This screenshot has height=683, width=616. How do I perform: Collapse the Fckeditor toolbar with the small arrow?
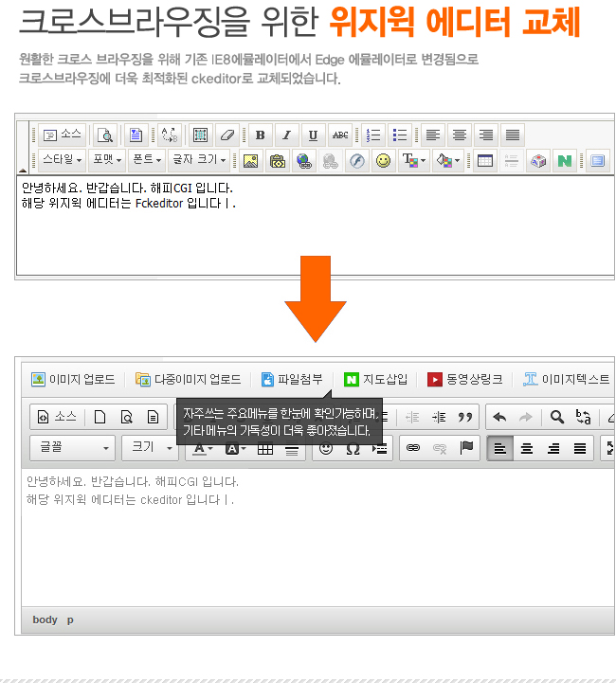pyautogui.click(x=23, y=170)
